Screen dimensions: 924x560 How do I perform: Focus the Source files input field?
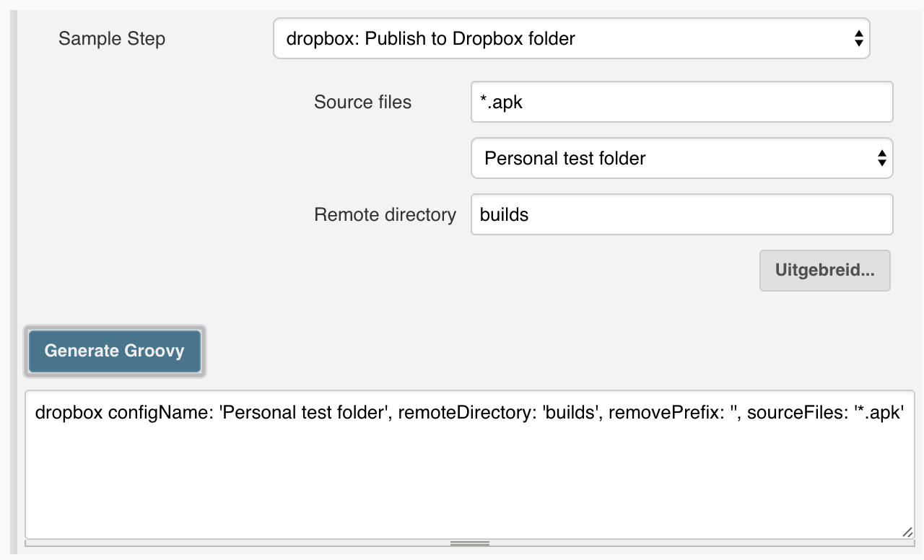pyautogui.click(x=681, y=102)
